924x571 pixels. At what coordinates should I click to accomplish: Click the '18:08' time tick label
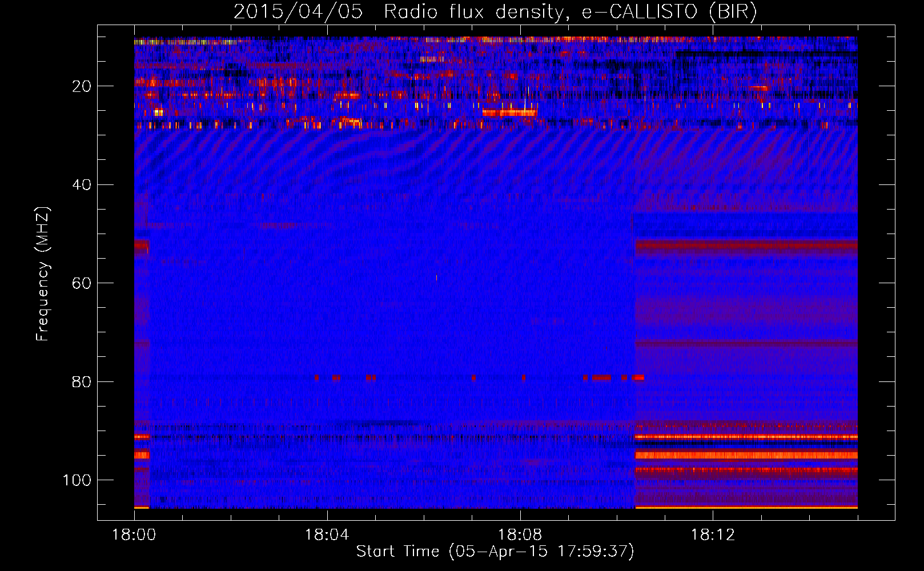[520, 534]
